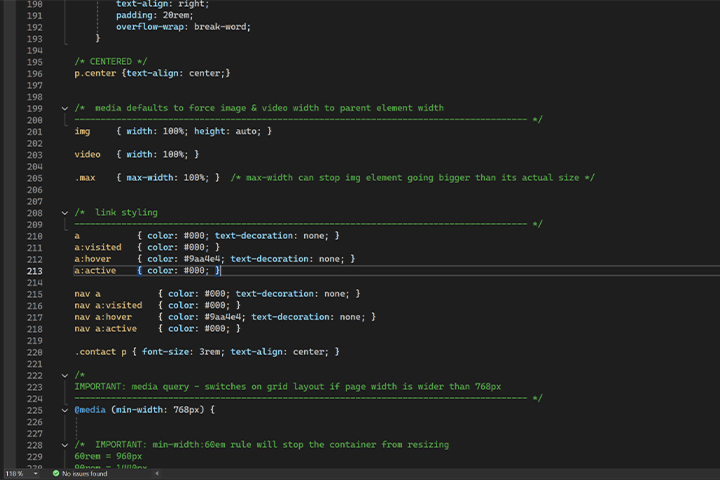Click the horizontal scrollbar left arrow
Image resolution: width=720 pixels, height=480 pixels.
[157, 474]
